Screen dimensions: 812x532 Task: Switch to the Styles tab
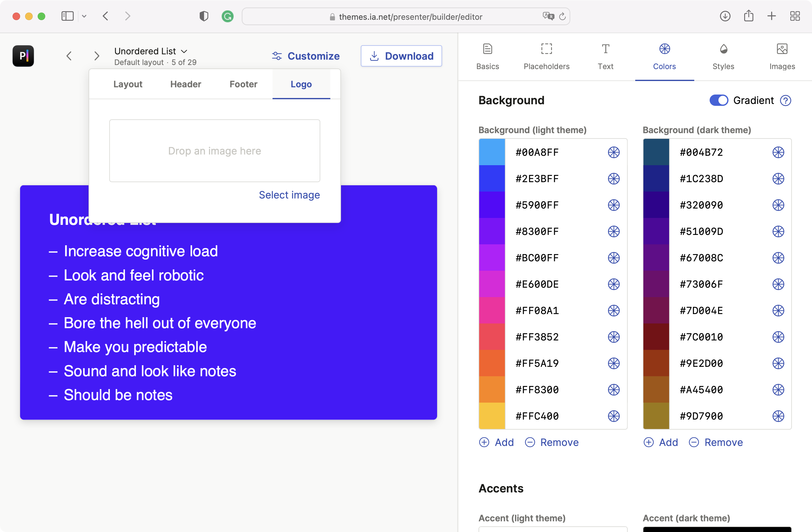click(x=723, y=57)
